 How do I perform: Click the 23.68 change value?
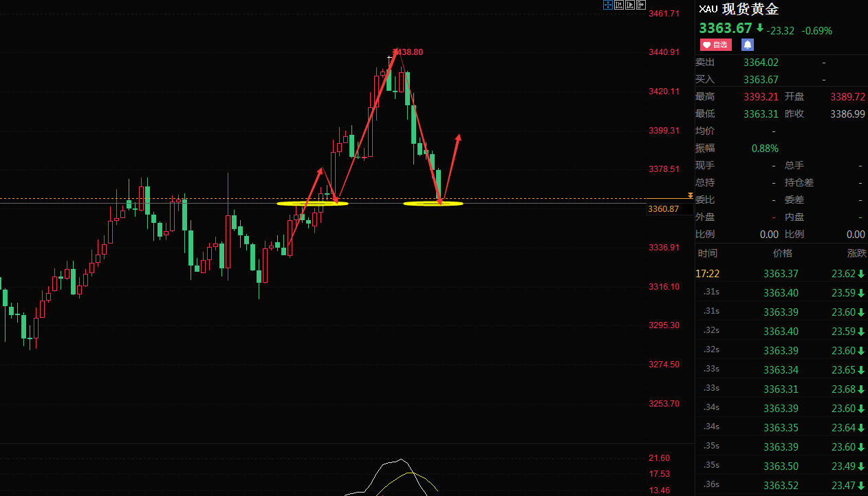[x=845, y=389]
